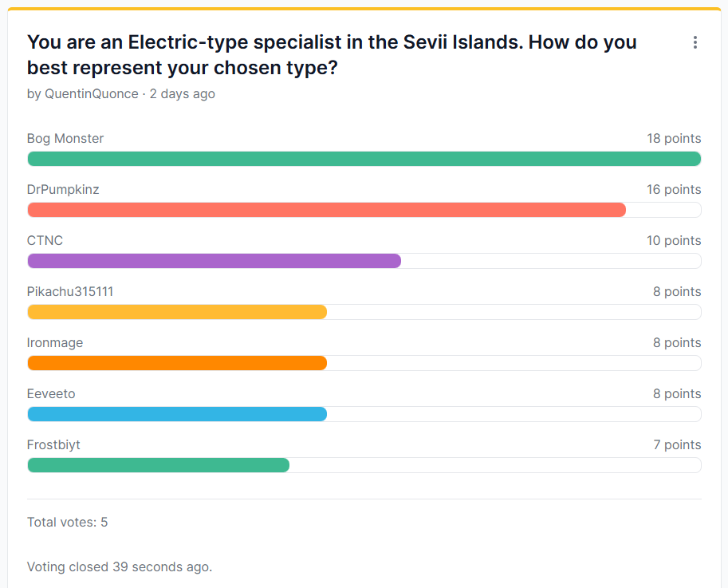Click the green Bog Monster result bar

tap(364, 159)
